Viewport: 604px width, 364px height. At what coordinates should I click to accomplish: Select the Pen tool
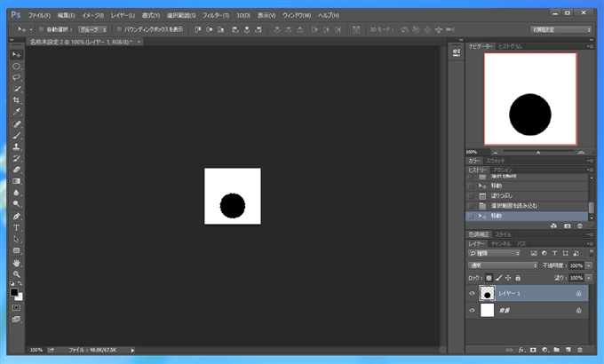pos(16,216)
